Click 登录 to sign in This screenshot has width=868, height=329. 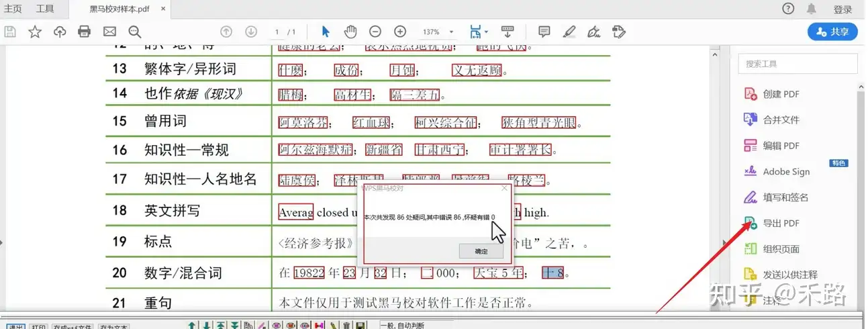point(843,9)
